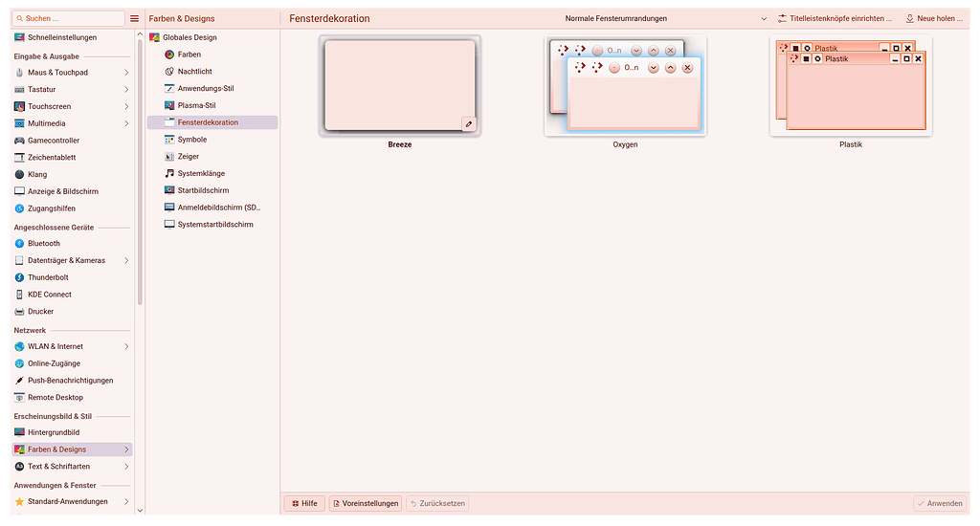This screenshot has height=526, width=980.
Task: Click the Multimedia icon
Action: [19, 123]
